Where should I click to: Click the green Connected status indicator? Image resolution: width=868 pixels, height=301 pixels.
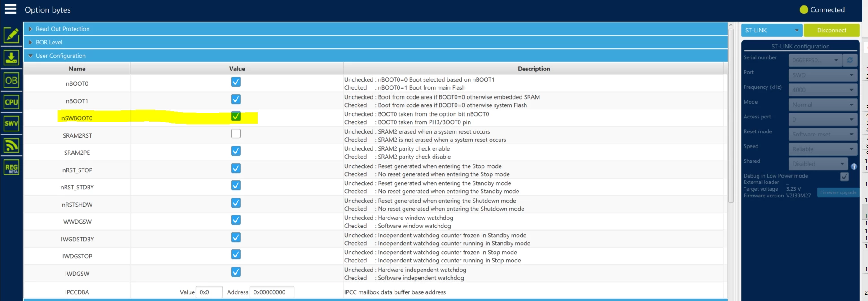804,9
